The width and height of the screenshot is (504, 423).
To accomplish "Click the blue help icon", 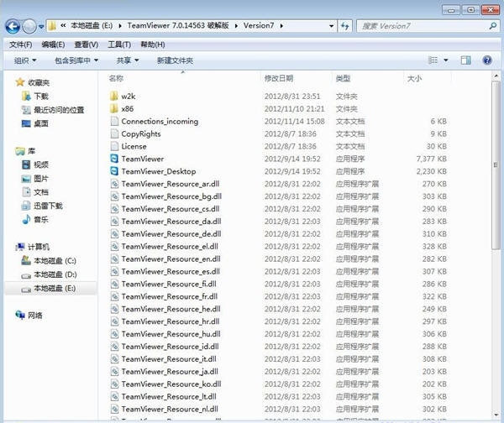I will click(x=487, y=60).
